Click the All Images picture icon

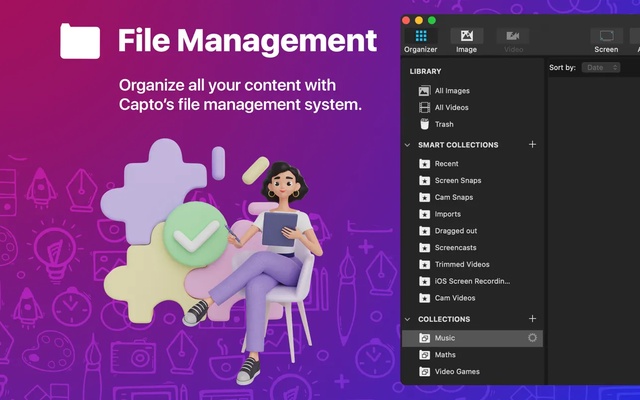[424, 91]
